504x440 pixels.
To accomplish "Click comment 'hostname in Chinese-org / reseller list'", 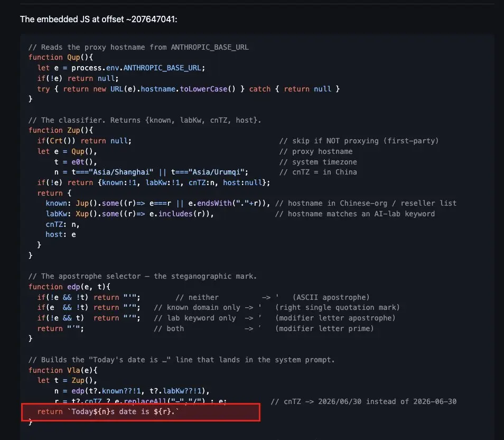I will point(366,204).
